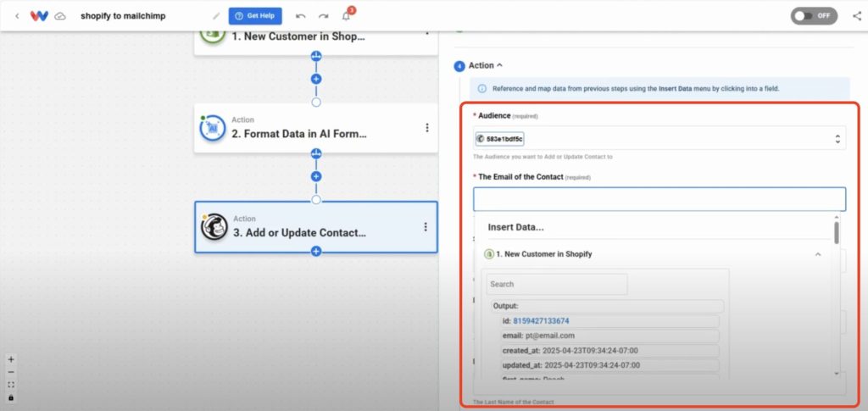Open the Audience dropdown
The image size is (868, 411).
pos(659,138)
